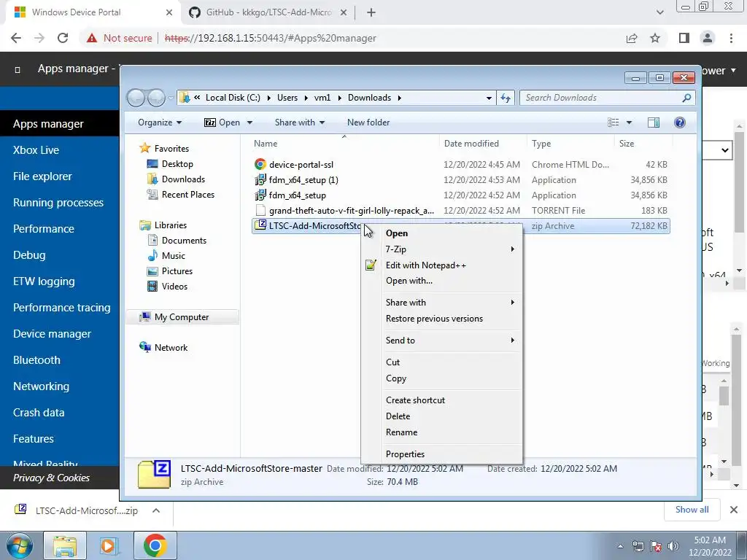747x560 pixels.
Task: Open Privacy & Cookies link
Action: (52, 478)
